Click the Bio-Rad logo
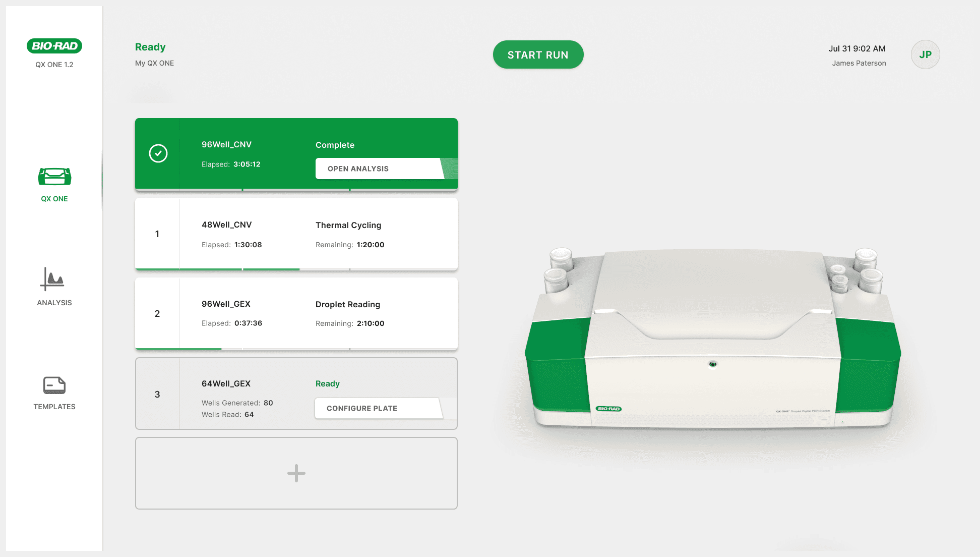Image resolution: width=980 pixels, height=557 pixels. tap(54, 46)
